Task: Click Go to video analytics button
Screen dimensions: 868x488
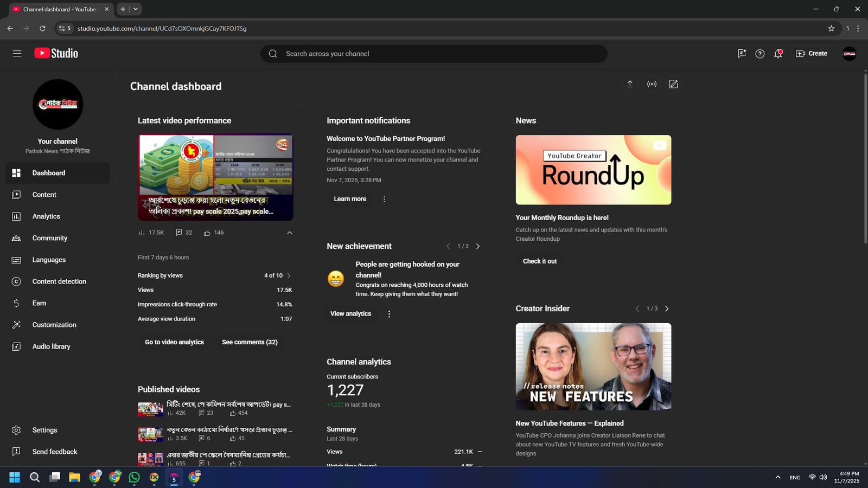Action: (174, 342)
